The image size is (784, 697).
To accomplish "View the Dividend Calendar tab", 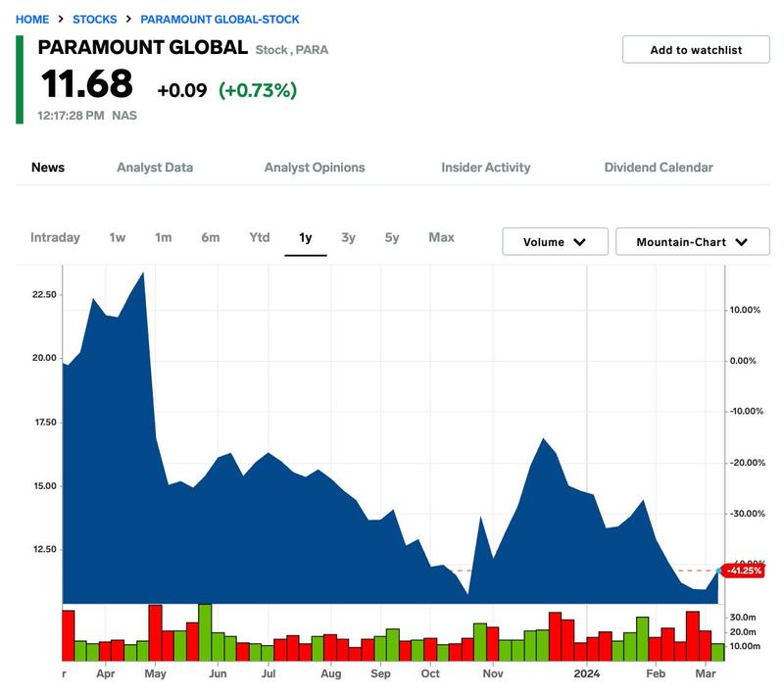I will tap(659, 168).
